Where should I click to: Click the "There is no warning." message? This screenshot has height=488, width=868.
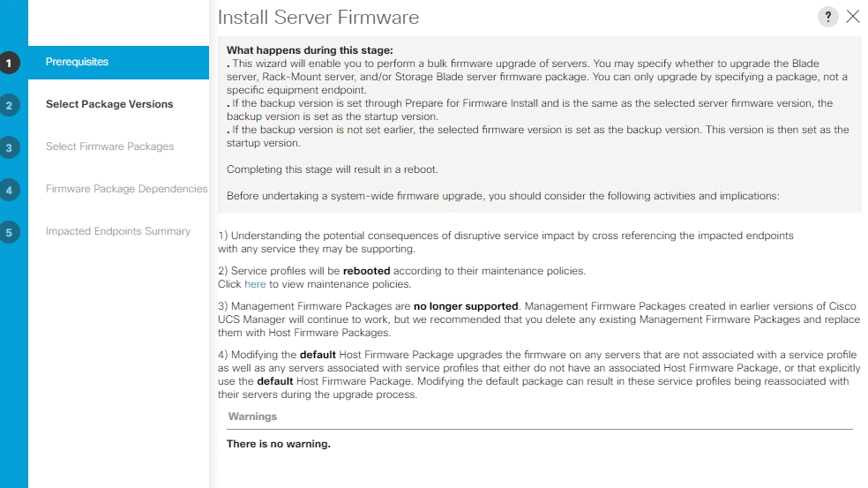[278, 444]
